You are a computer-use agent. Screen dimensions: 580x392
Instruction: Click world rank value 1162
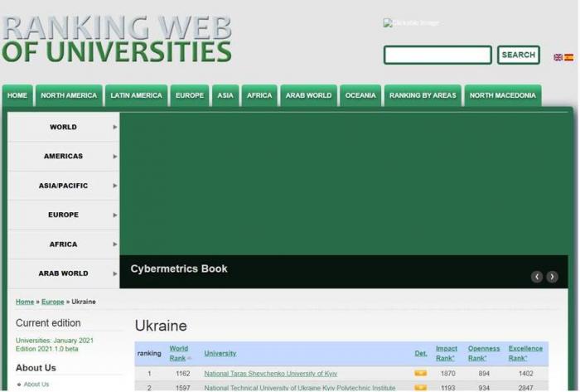coord(183,374)
